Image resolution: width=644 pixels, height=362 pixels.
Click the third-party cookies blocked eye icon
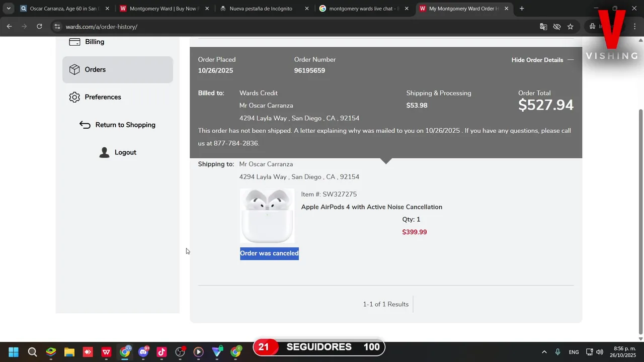pos(556,27)
